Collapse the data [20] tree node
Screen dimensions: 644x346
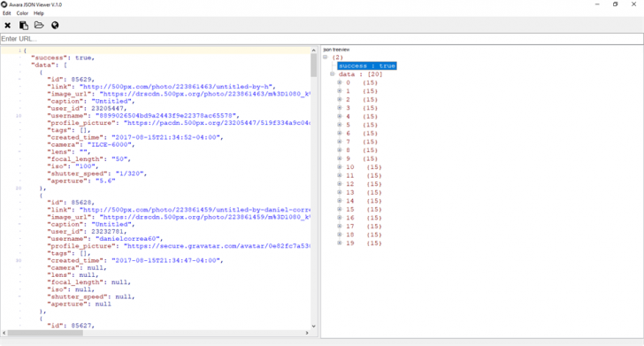pos(333,74)
